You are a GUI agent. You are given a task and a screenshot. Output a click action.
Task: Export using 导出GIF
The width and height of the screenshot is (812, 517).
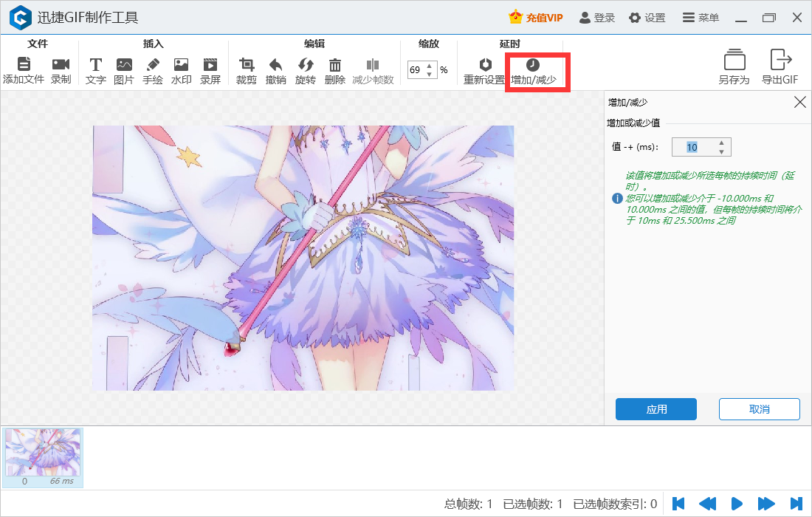(x=780, y=66)
